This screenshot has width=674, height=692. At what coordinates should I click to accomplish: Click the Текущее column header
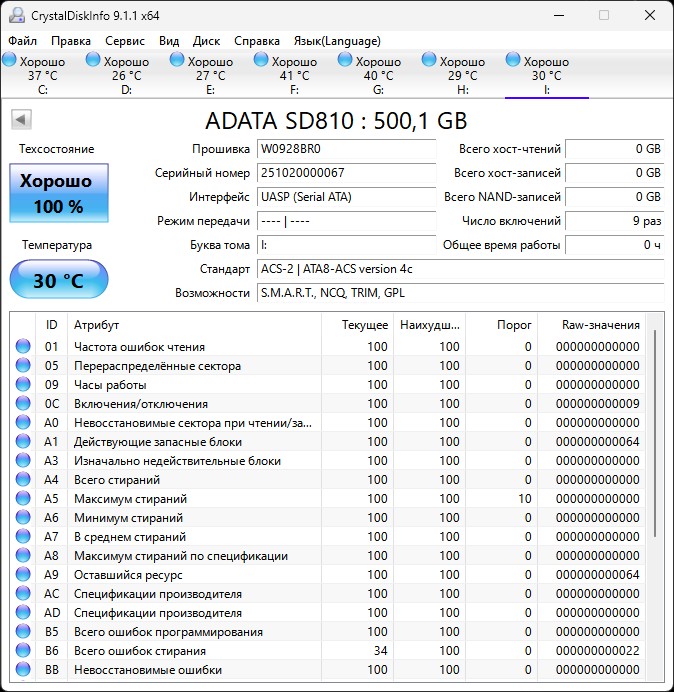(358, 325)
